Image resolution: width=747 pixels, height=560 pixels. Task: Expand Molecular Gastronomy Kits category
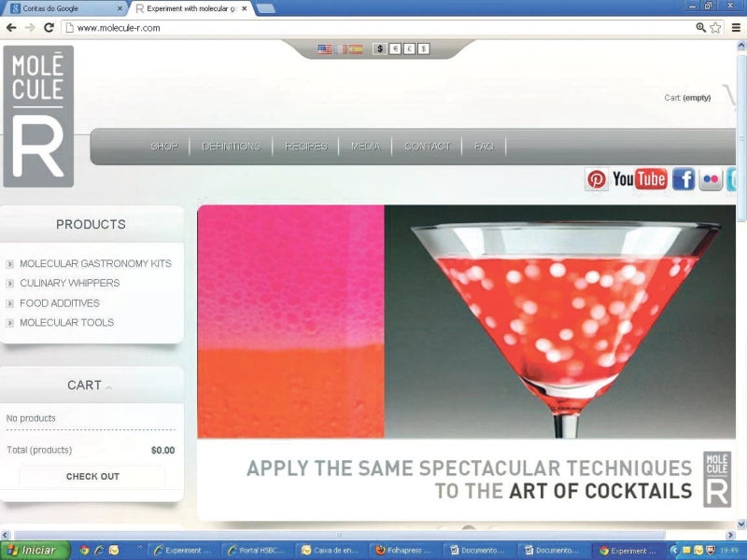[x=9, y=264]
